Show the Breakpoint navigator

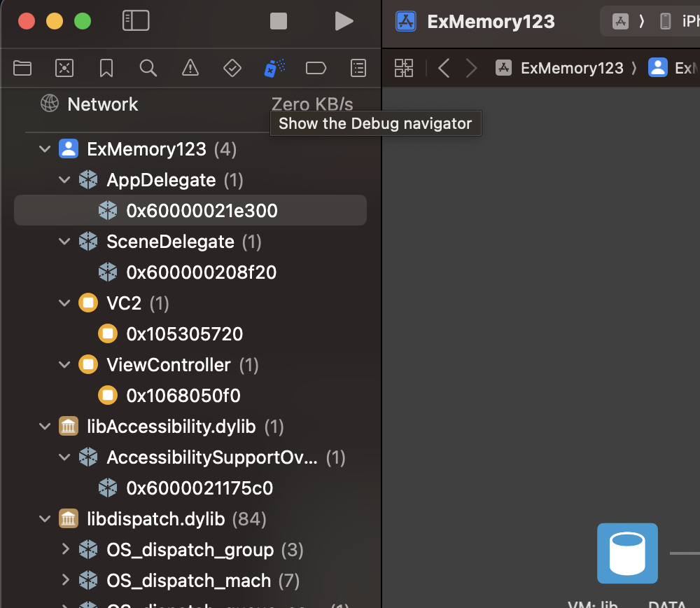(x=316, y=69)
